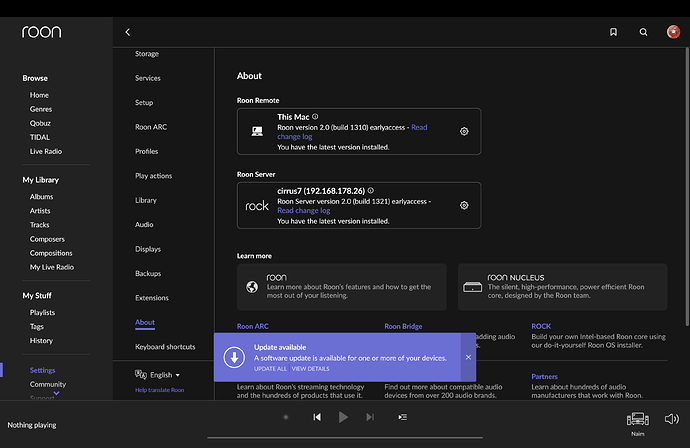Open Extensions settings tab
The image size is (690, 448).
152,298
